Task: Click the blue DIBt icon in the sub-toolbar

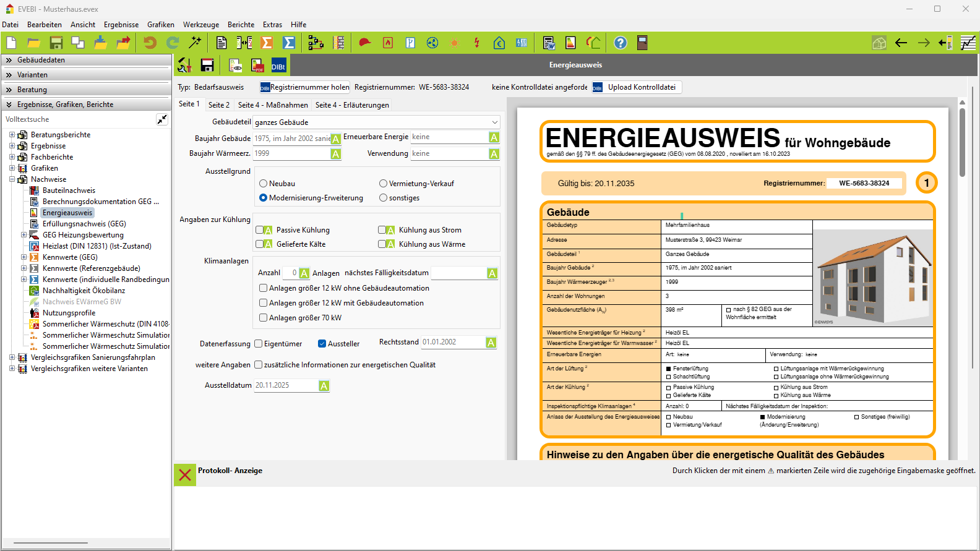Action: click(x=278, y=66)
